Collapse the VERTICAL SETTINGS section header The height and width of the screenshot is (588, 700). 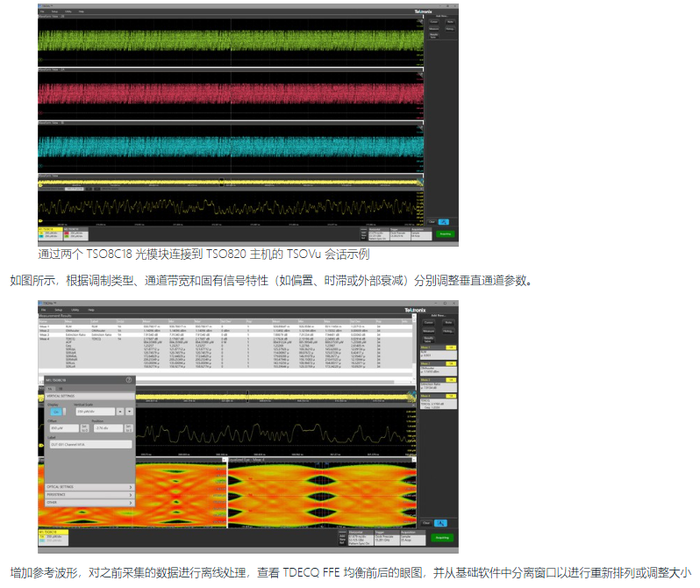click(x=89, y=397)
